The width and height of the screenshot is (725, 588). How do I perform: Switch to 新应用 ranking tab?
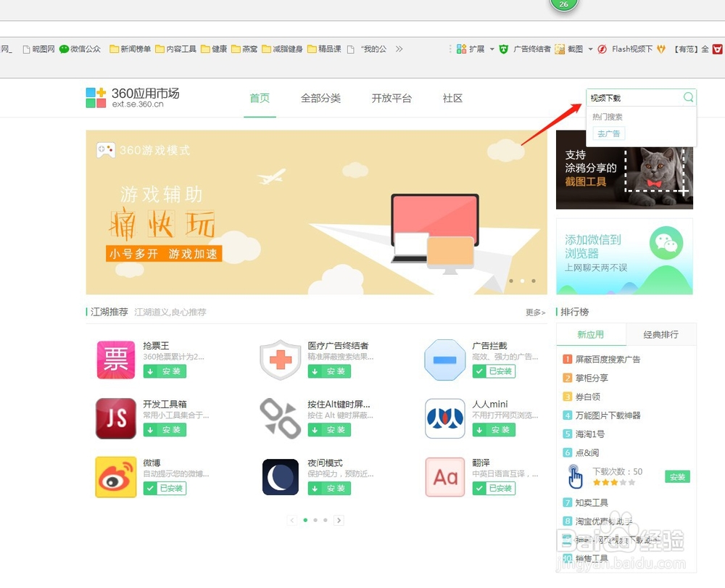click(591, 334)
